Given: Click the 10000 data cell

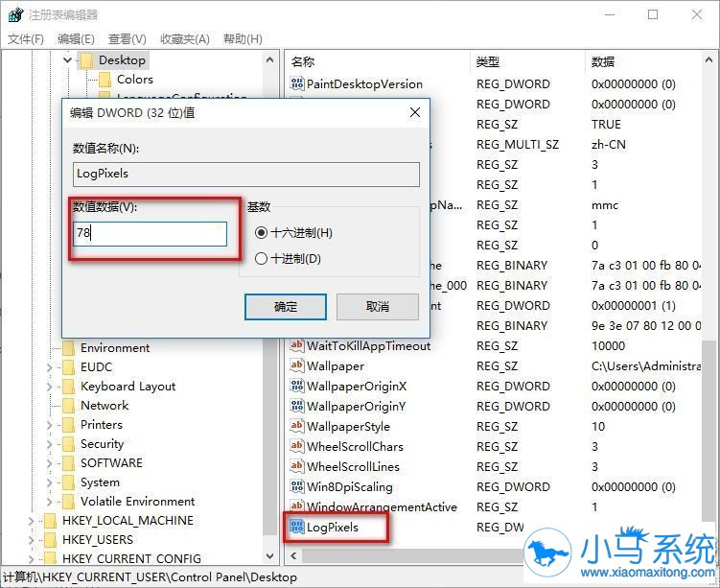Looking at the screenshot, I should tap(609, 346).
